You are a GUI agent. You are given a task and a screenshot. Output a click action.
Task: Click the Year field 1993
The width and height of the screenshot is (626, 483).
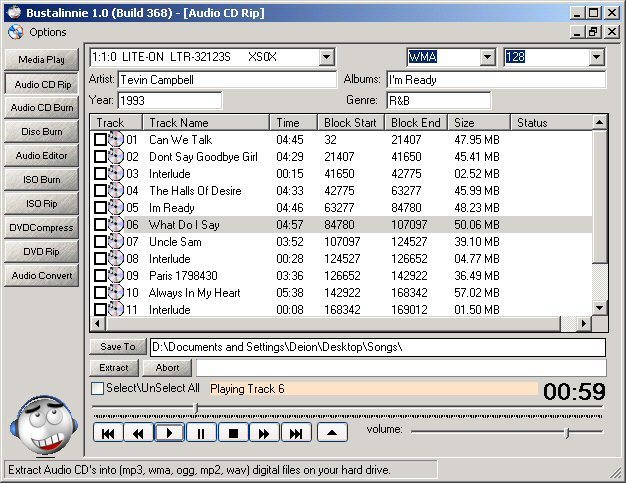point(170,101)
